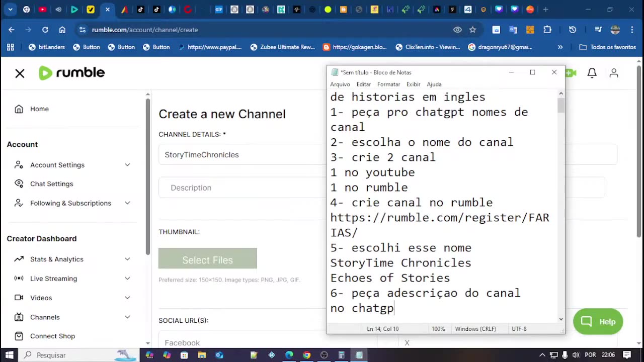The height and width of the screenshot is (362, 644).
Task: Expand Videos chevron in sidebar
Action: pos(127,298)
